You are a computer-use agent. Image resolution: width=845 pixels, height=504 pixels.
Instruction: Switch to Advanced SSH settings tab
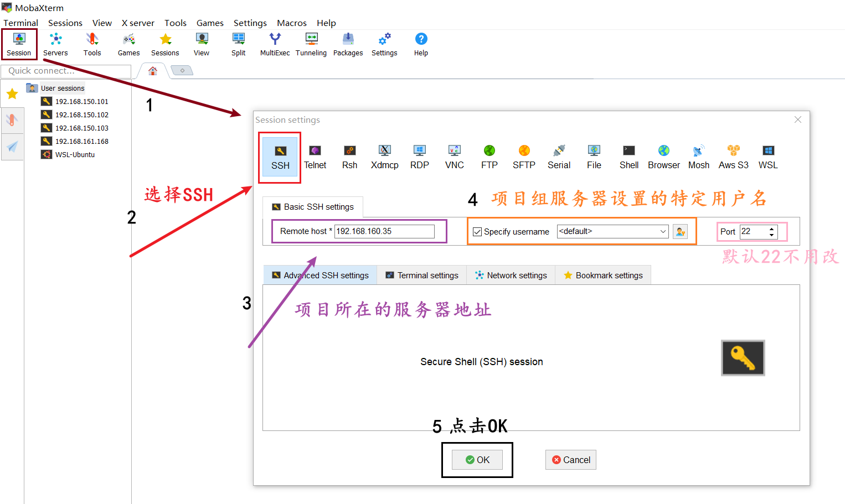[x=320, y=275]
